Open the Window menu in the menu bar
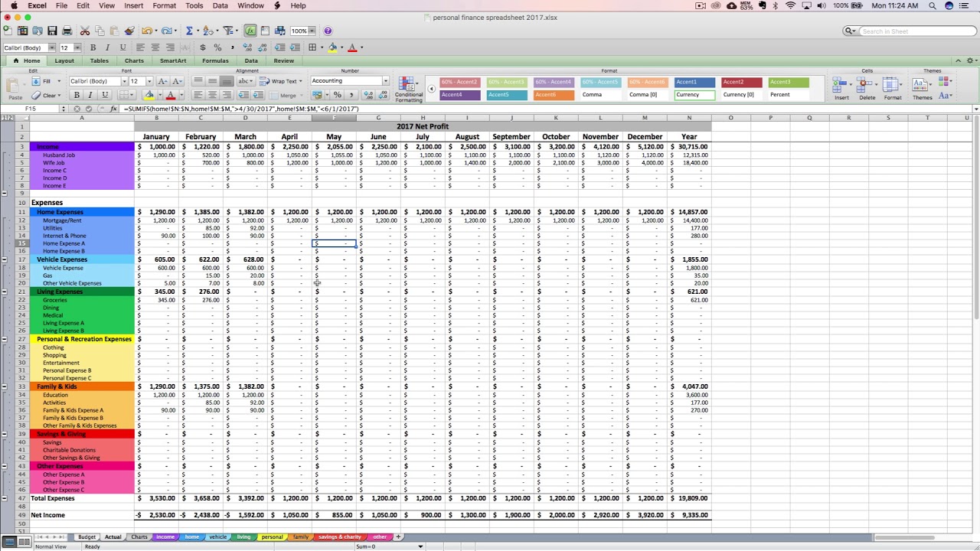The width and height of the screenshot is (980, 551). (x=250, y=5)
